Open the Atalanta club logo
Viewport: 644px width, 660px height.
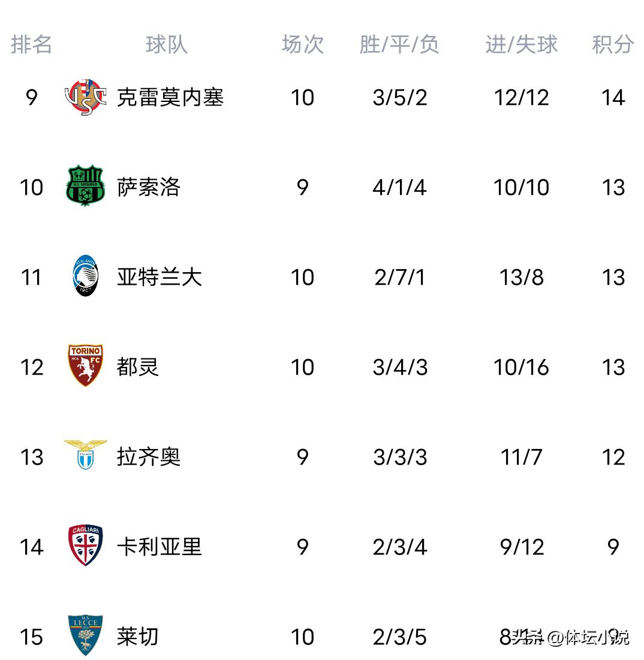click(85, 276)
